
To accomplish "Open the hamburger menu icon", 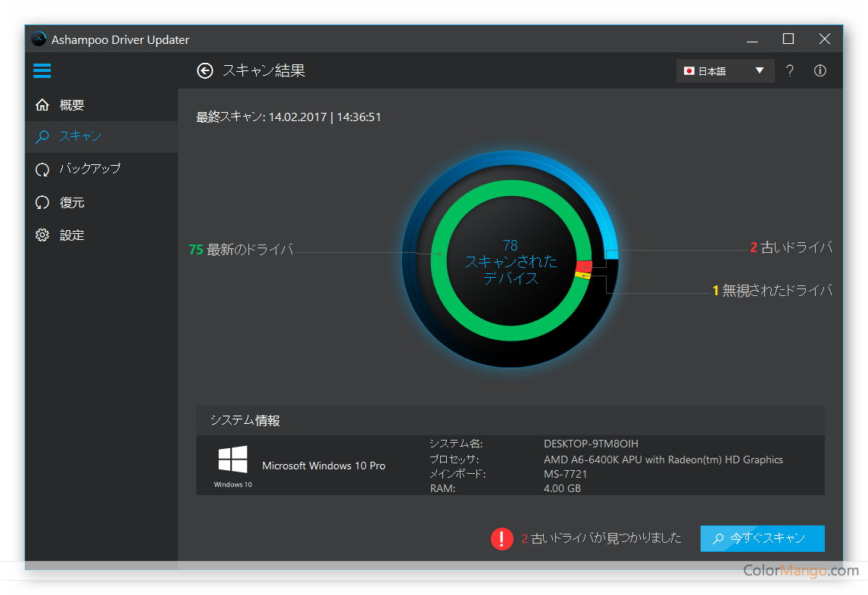I will tap(42, 71).
